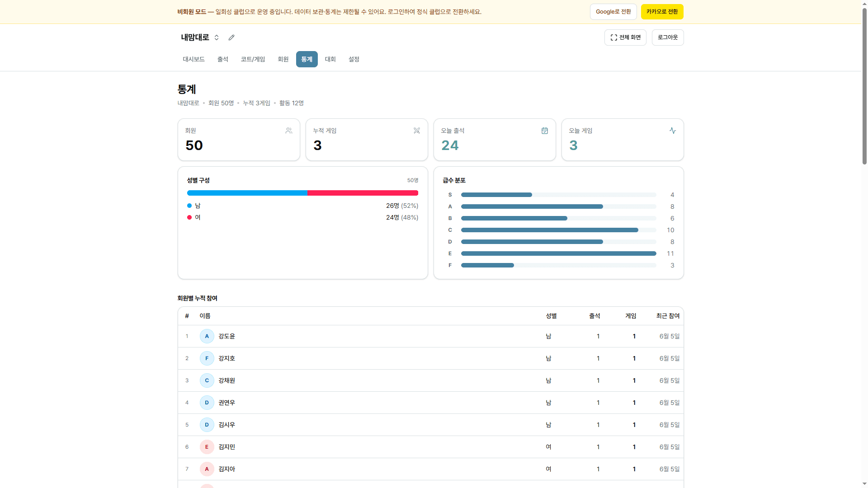This screenshot has height=488, width=868.
Task: Click the name 강지호 in the table
Action: tap(226, 358)
